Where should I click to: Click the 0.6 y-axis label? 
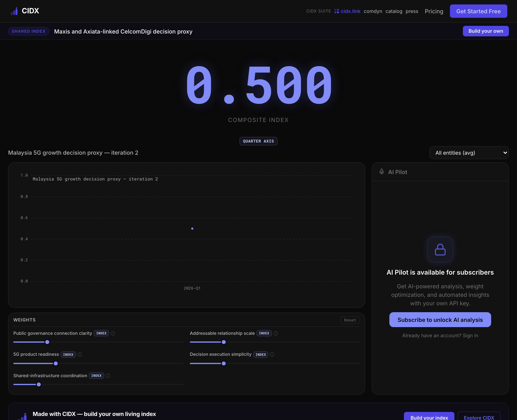coord(24,218)
